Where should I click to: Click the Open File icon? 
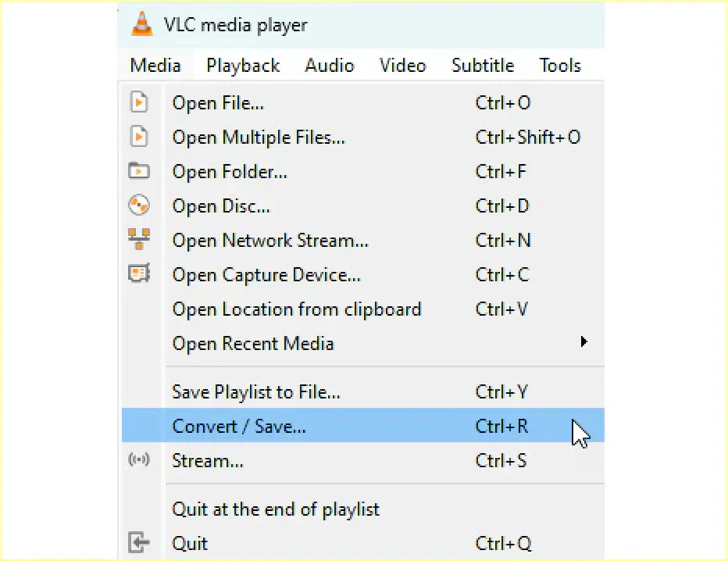tap(141, 102)
